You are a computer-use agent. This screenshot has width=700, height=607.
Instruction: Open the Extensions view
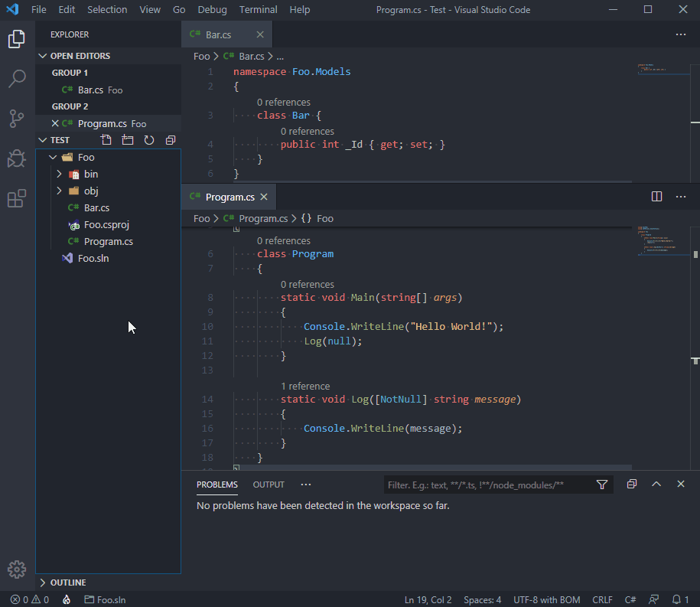[x=17, y=198]
